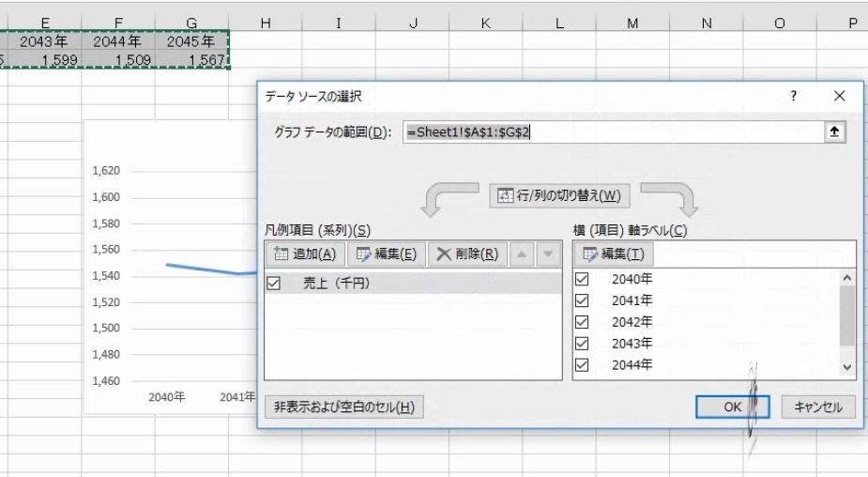
Task: Click the blue line in the chart
Action: click(210, 269)
